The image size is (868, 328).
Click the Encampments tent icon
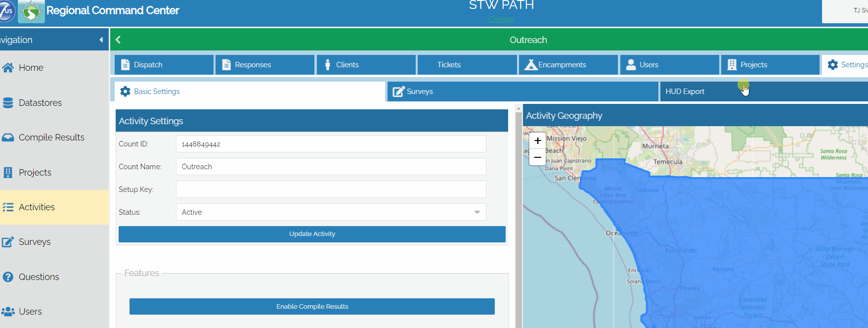coord(530,65)
